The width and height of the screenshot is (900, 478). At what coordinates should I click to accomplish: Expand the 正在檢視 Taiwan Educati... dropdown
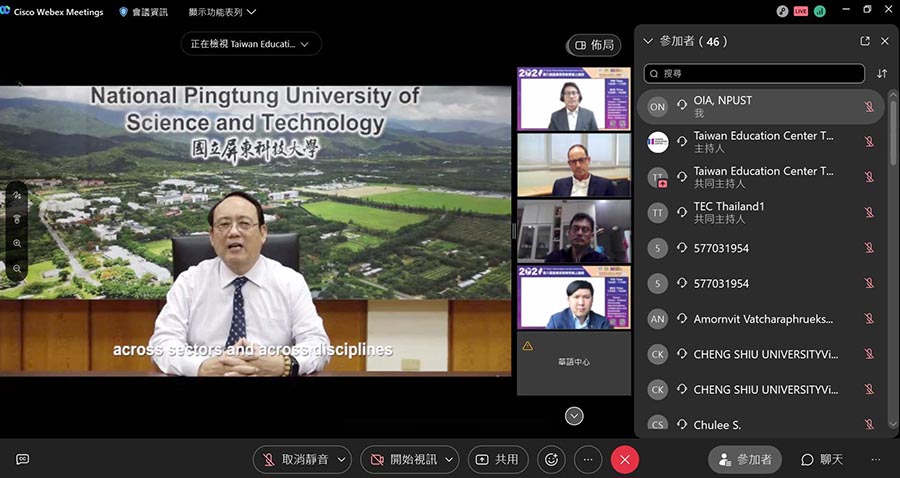click(x=251, y=44)
